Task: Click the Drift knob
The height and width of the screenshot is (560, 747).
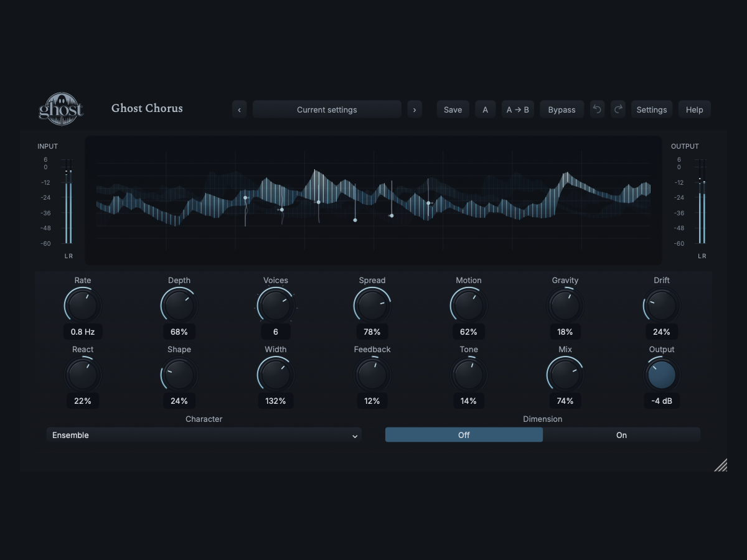Action: 662,306
